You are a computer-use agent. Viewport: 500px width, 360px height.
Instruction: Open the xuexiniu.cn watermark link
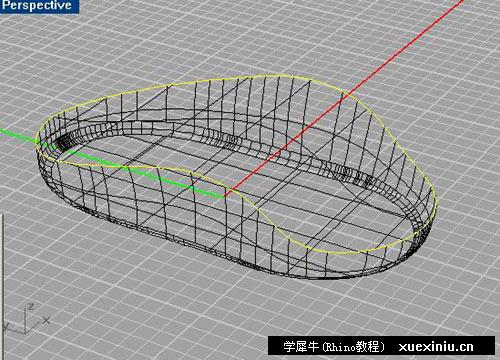(436, 347)
